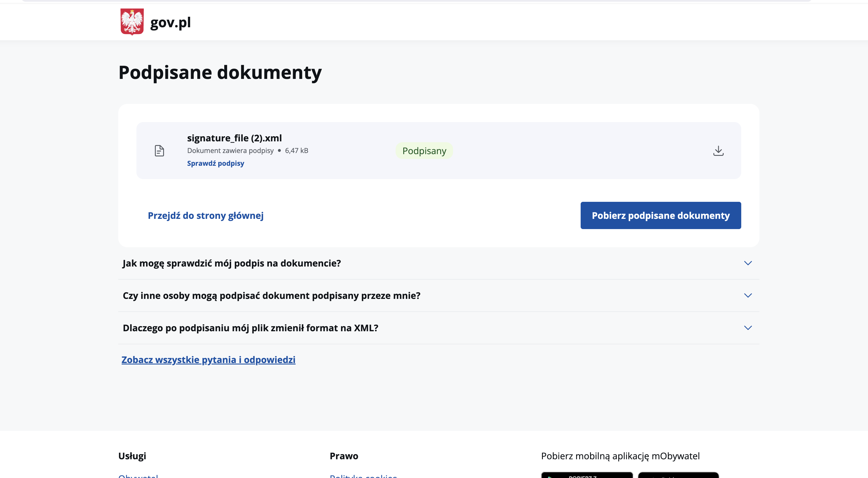Open Zobacz wszystkie pytania i odpowiedzi link

208,360
